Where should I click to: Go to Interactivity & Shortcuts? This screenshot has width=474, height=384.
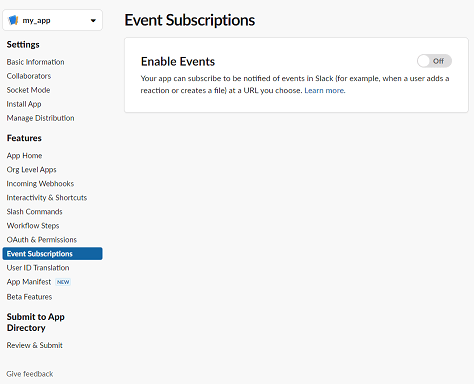(47, 198)
